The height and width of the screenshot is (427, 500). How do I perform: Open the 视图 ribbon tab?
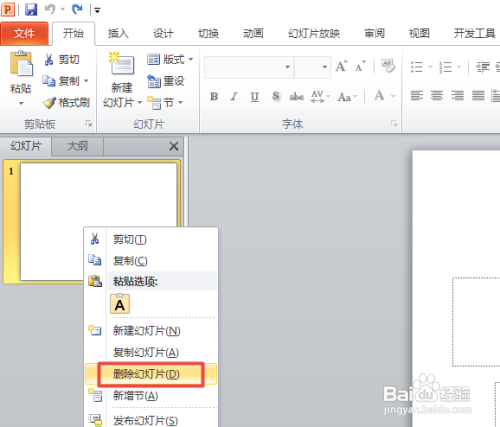pos(419,33)
